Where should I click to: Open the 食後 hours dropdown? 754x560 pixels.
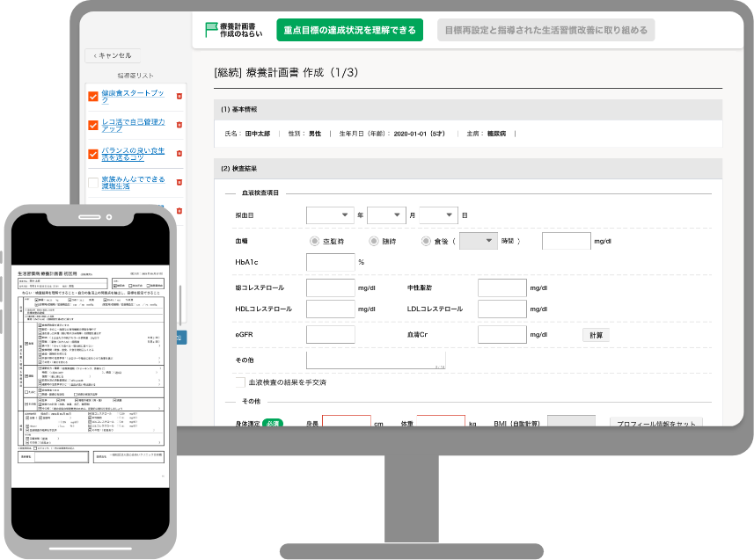click(479, 241)
